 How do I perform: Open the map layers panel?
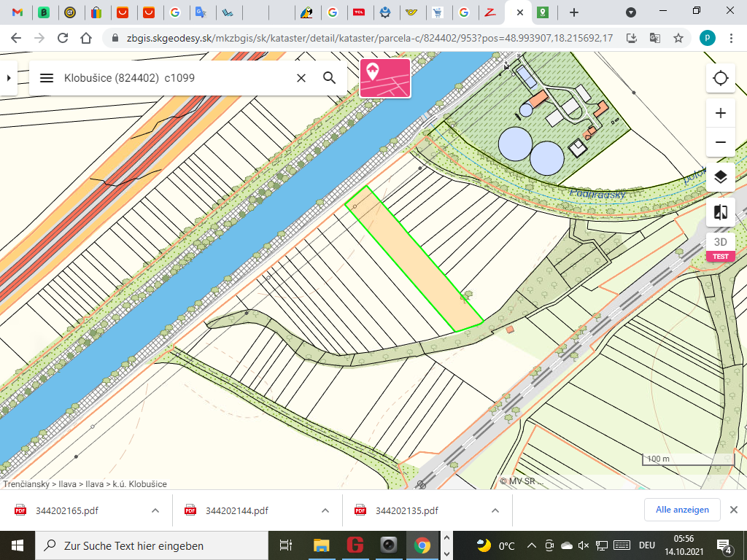tap(721, 177)
